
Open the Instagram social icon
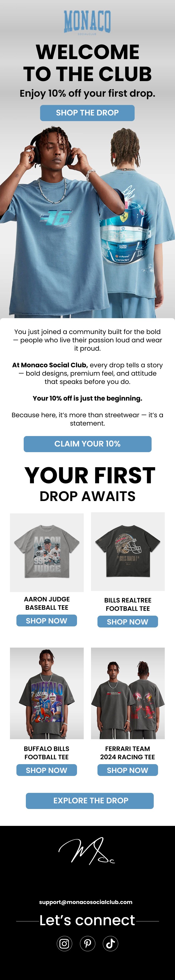tap(64, 943)
